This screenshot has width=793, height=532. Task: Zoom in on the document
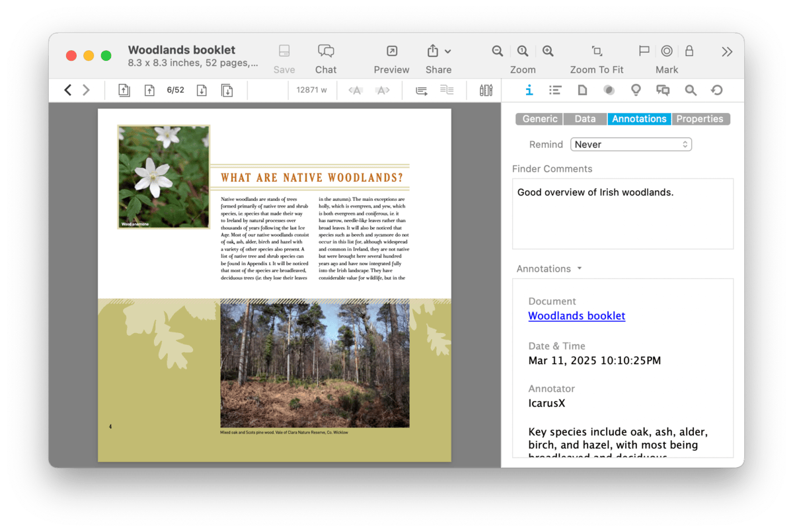click(548, 52)
